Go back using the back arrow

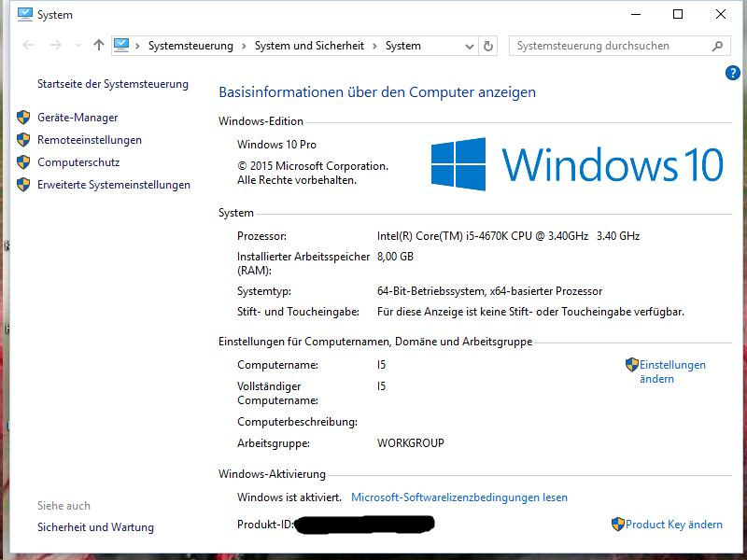[28, 46]
